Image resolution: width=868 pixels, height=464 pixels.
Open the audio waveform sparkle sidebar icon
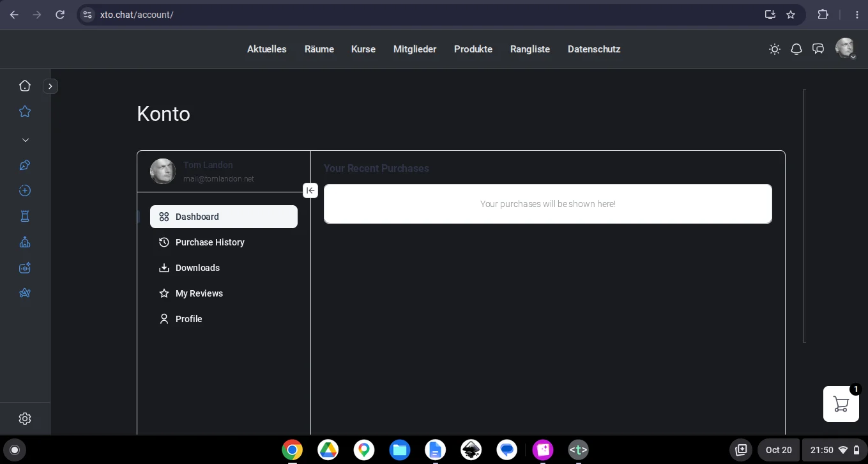[25, 268]
